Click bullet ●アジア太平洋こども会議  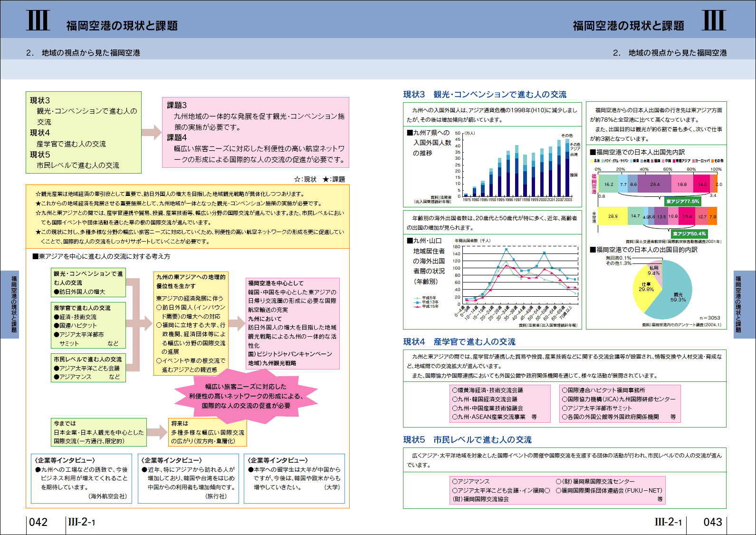click(86, 368)
